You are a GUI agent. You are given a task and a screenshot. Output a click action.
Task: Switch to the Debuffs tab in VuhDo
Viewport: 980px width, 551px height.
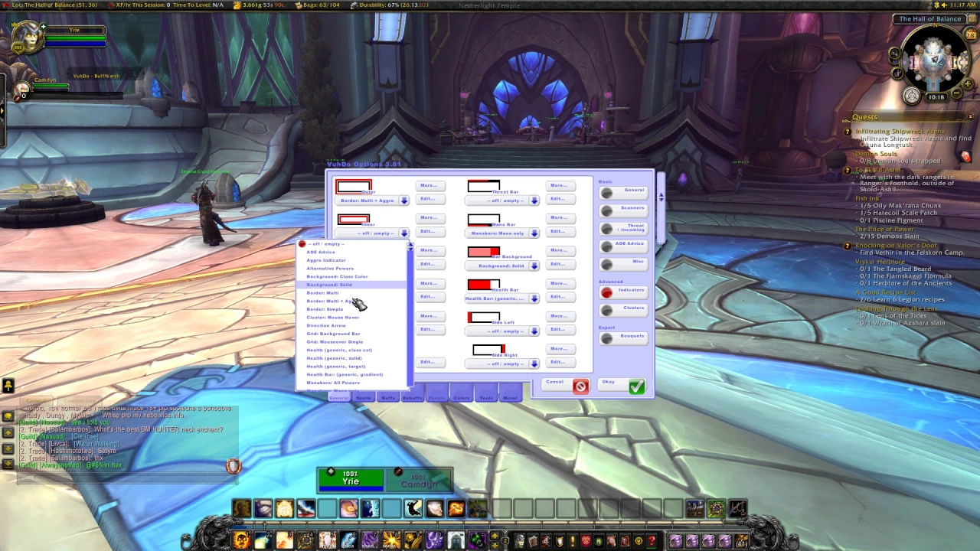pyautogui.click(x=412, y=397)
